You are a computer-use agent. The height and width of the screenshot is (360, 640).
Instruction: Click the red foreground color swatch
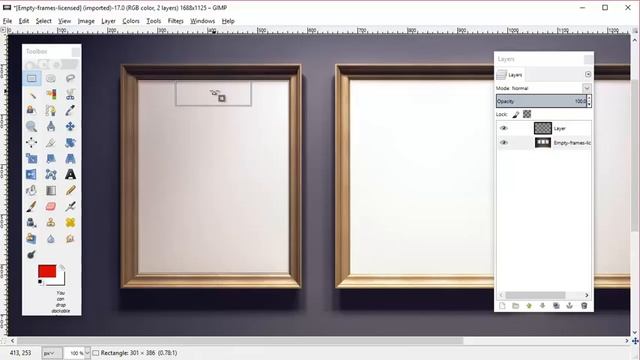coord(47,271)
